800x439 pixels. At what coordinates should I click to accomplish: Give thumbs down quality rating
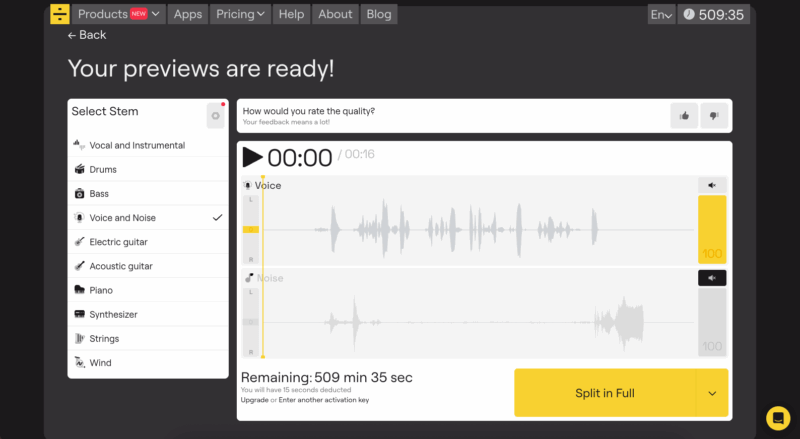(714, 116)
